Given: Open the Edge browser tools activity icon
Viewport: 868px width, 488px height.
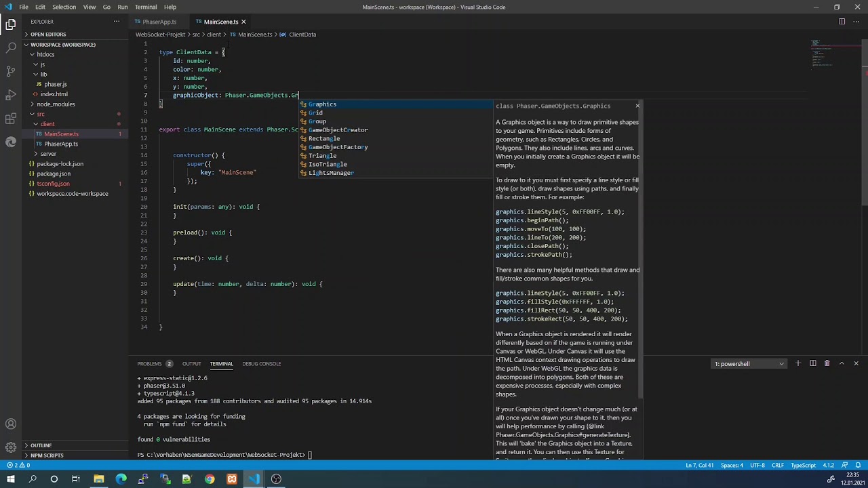Looking at the screenshot, I should [x=11, y=142].
